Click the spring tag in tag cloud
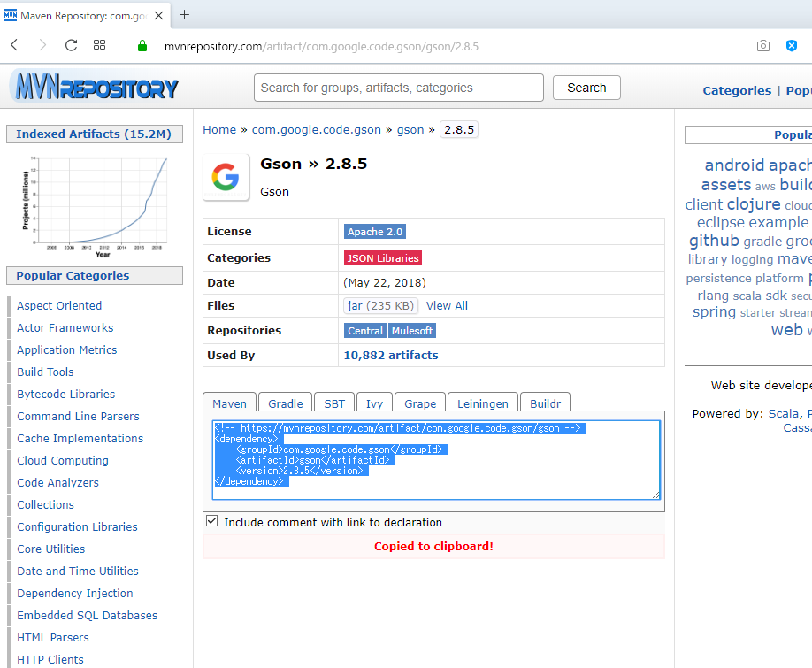The image size is (812, 668). 714,312
